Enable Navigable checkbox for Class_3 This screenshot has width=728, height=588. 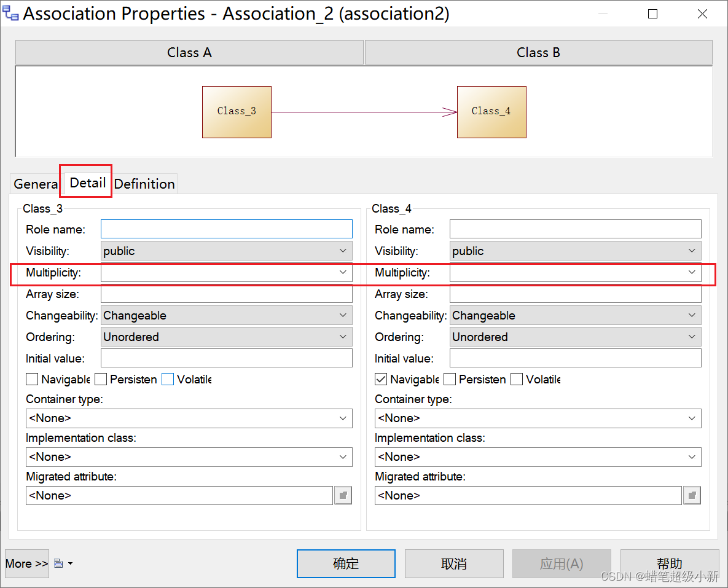[32, 380]
